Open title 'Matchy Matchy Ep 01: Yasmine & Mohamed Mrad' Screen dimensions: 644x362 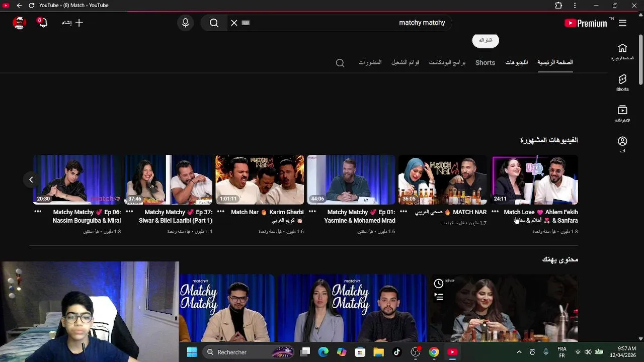click(360, 216)
